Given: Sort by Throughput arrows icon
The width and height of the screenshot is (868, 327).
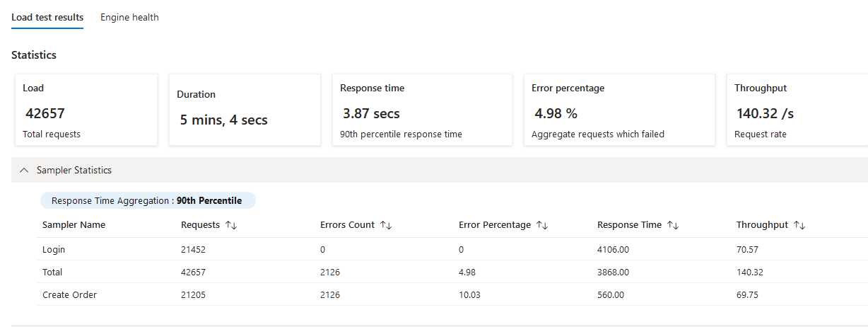Looking at the screenshot, I should click(799, 225).
